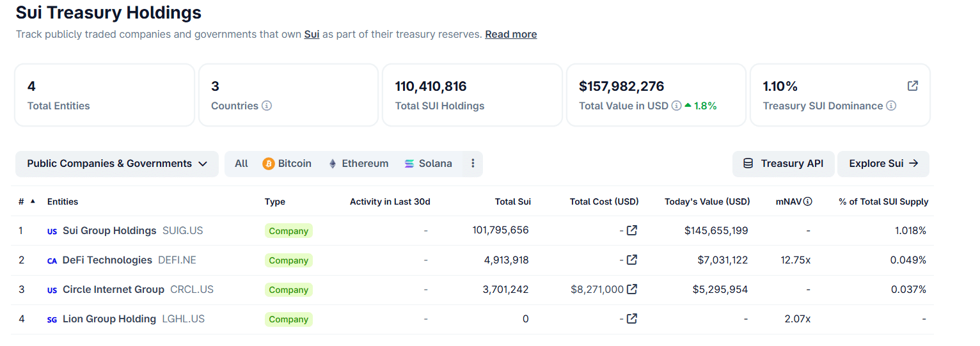Select the All coins tab
The width and height of the screenshot is (980, 346).
(x=241, y=164)
